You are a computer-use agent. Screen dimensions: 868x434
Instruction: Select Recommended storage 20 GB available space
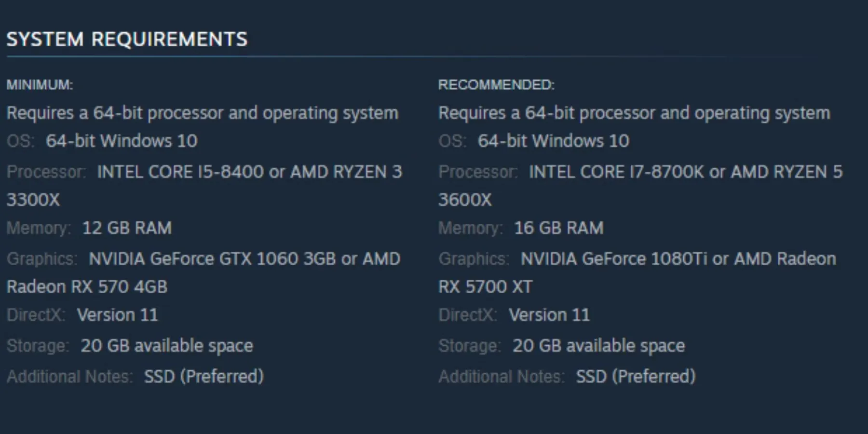pyautogui.click(x=598, y=346)
